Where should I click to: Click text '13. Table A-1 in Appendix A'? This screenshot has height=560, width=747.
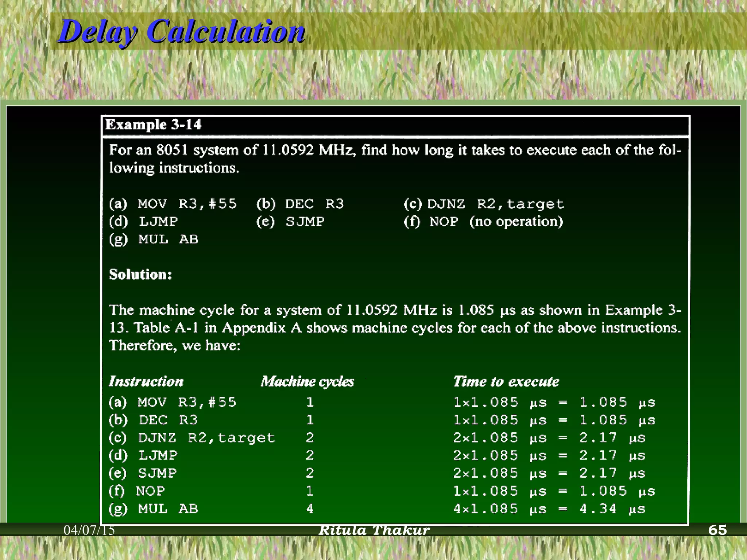click(205, 328)
